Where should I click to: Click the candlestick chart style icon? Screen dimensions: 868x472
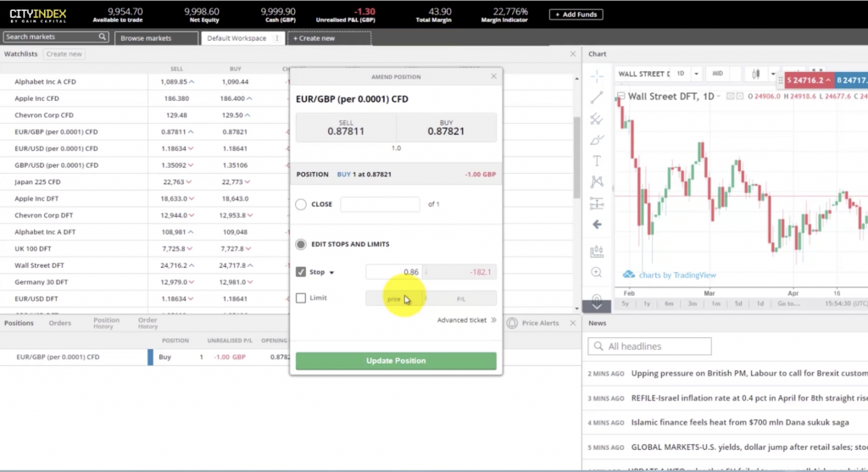pos(755,74)
